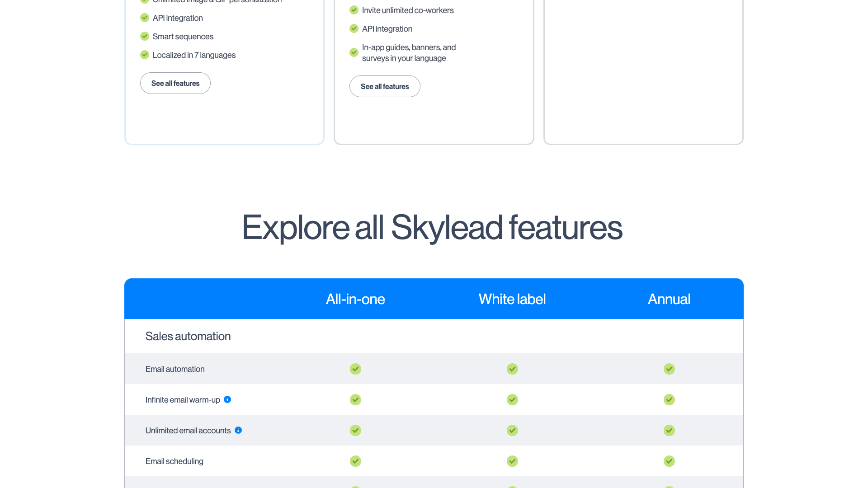Click the info icon next to Infinite email warm-up
This screenshot has height=488, width=868.
[x=227, y=399]
